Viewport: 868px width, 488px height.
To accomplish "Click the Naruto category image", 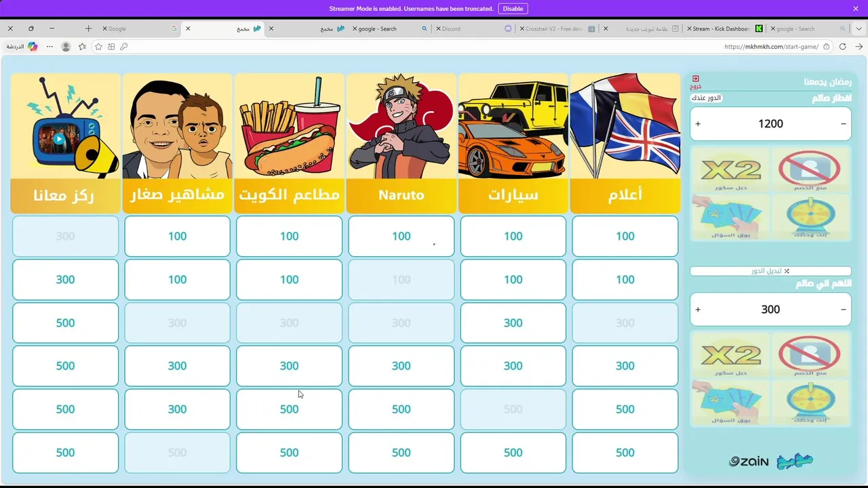I will coord(401,126).
